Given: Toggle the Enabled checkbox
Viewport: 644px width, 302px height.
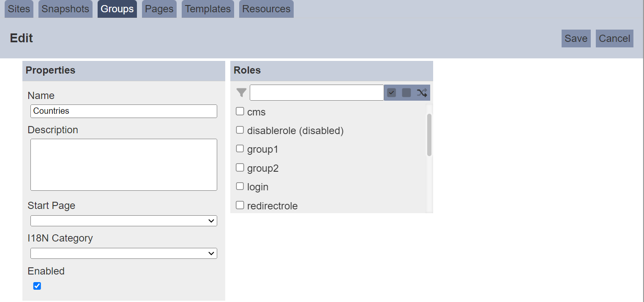Looking at the screenshot, I should pos(37,286).
